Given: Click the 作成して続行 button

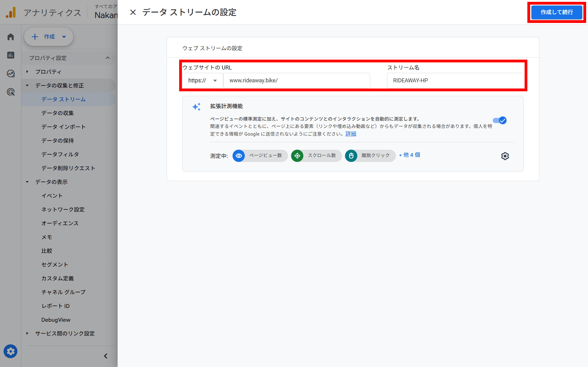Looking at the screenshot, I should pyautogui.click(x=556, y=12).
